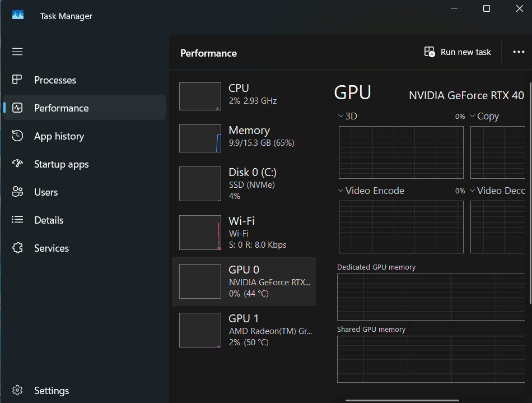The height and width of the screenshot is (403, 532).
Task: Open the three-dot more options menu
Action: click(x=519, y=52)
